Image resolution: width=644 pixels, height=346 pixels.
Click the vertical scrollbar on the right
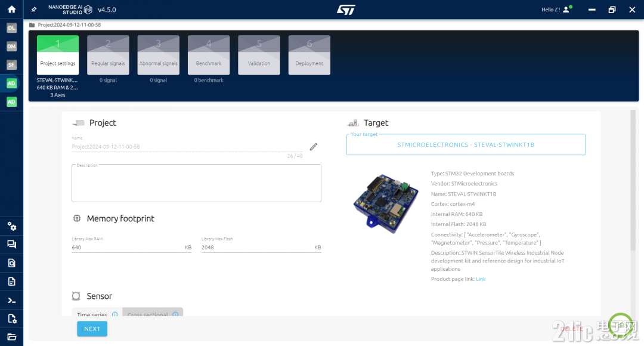click(x=633, y=180)
